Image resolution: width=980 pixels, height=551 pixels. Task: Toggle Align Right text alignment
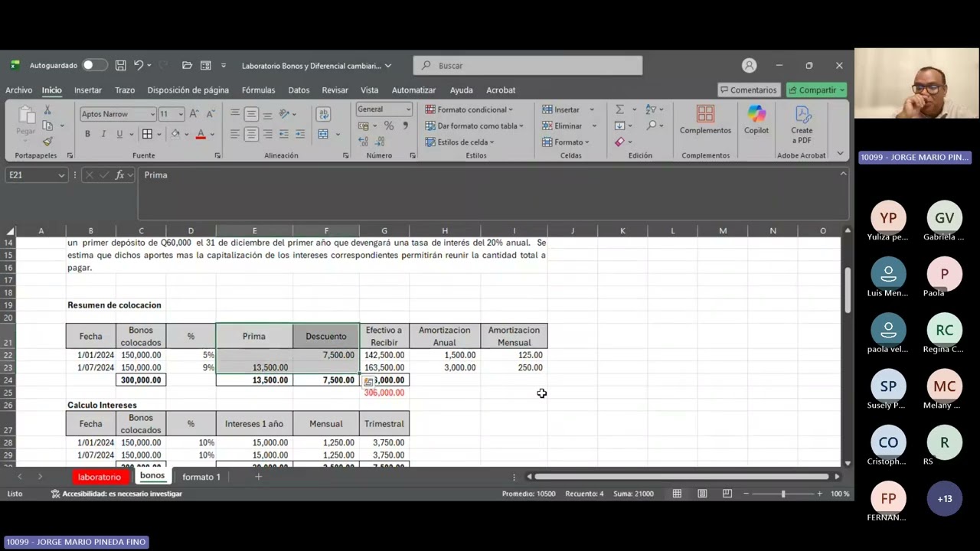click(x=267, y=134)
